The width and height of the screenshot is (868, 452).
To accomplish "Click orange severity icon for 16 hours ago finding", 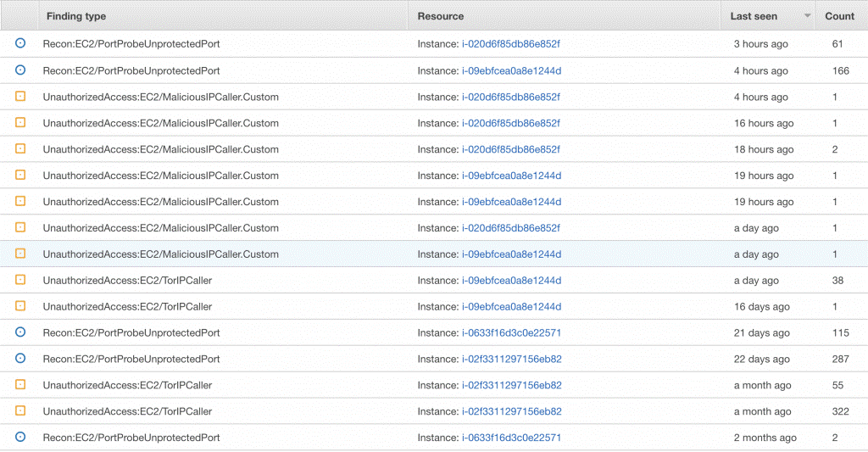I will 20,122.
